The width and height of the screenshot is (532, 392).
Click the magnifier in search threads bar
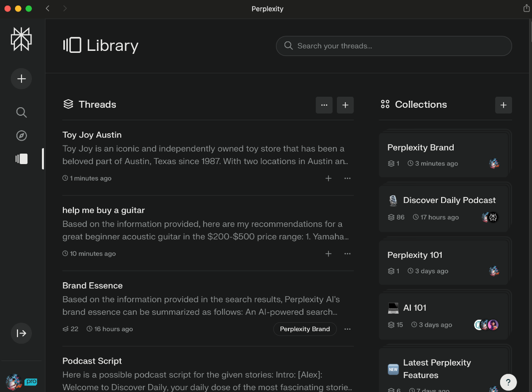coord(288,46)
